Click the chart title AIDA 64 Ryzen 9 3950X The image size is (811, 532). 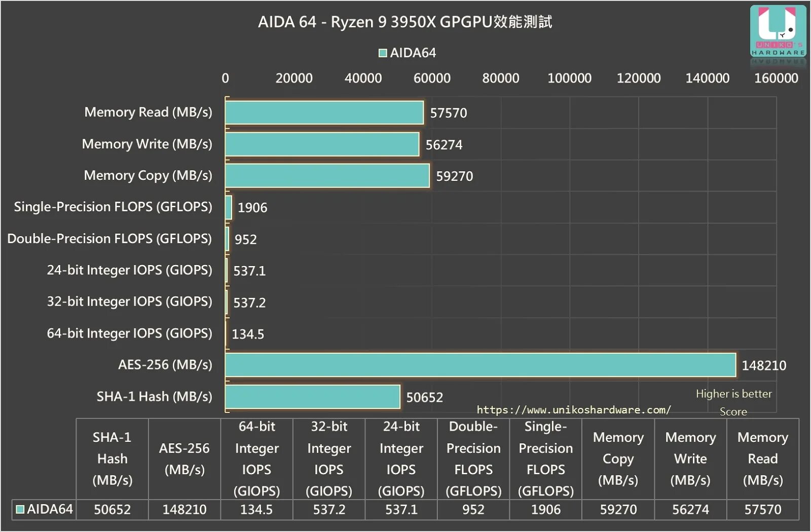[x=405, y=22]
